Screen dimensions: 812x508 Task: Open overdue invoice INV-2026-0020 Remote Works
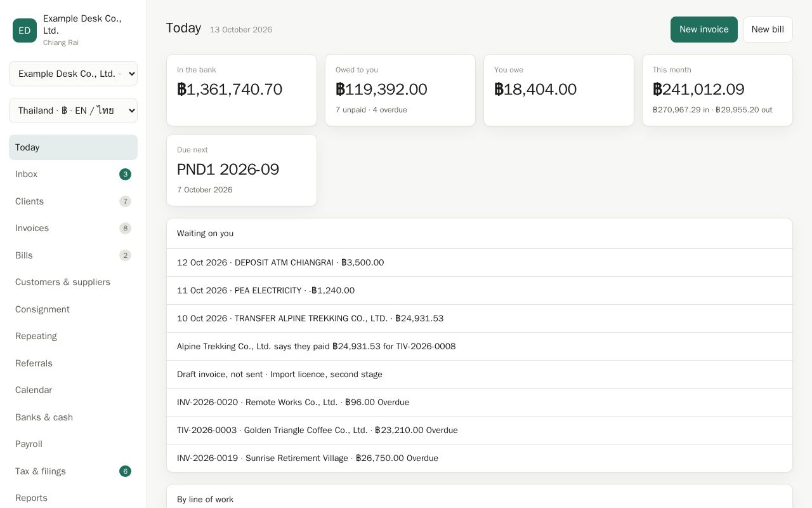coord(480,402)
